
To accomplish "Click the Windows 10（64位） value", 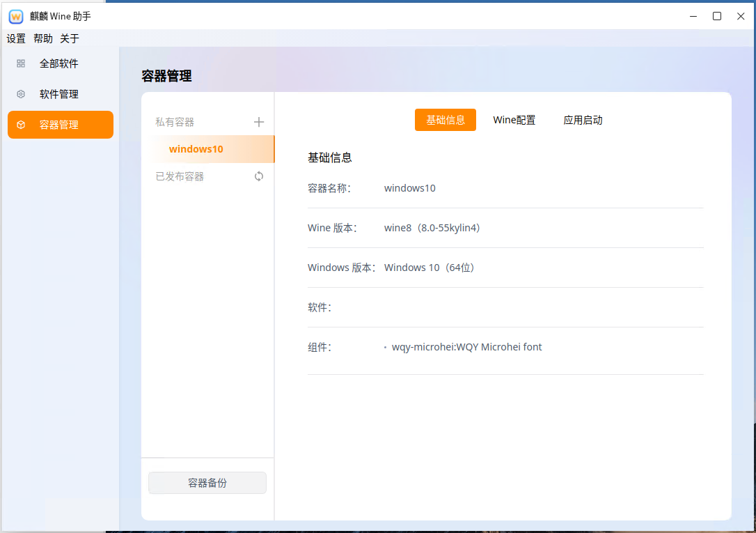I will tap(429, 268).
